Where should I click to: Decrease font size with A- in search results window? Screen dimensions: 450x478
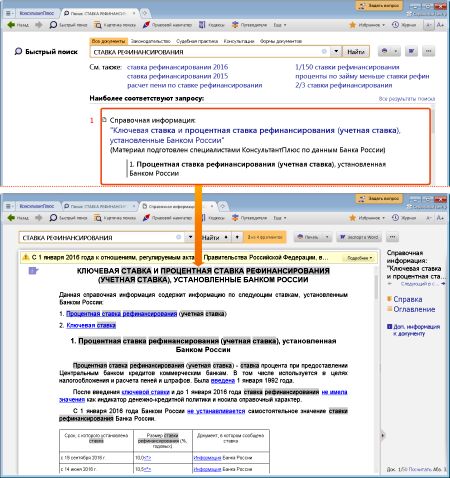[428, 25]
